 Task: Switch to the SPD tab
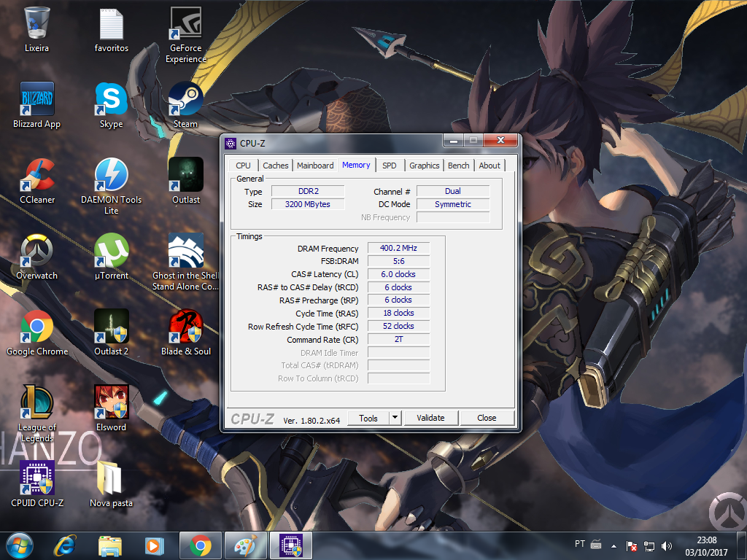(390, 166)
